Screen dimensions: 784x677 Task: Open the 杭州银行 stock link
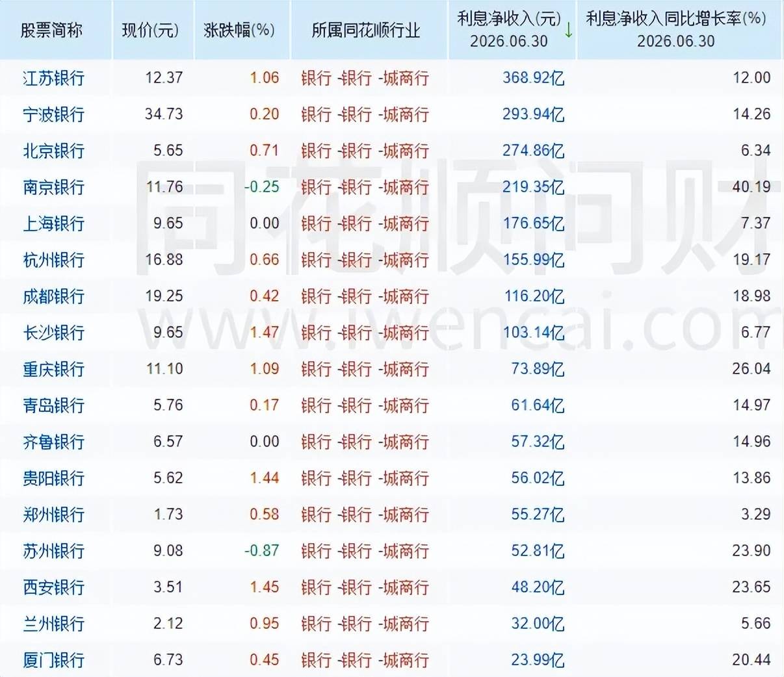(x=53, y=260)
